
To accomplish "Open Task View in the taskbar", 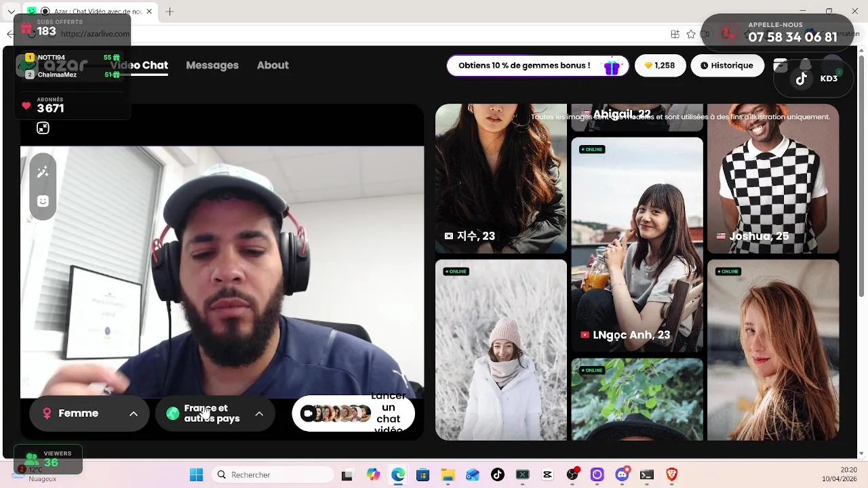I will (x=347, y=475).
